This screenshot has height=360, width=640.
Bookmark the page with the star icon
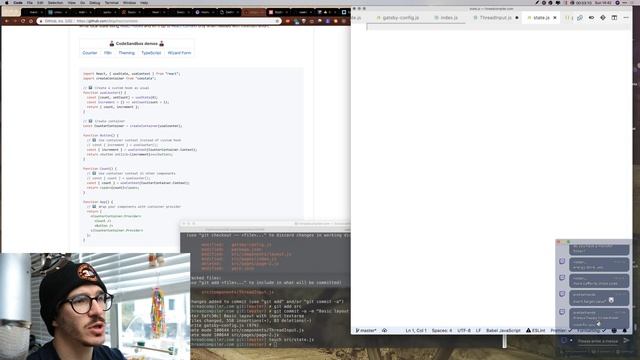pos(277,21)
